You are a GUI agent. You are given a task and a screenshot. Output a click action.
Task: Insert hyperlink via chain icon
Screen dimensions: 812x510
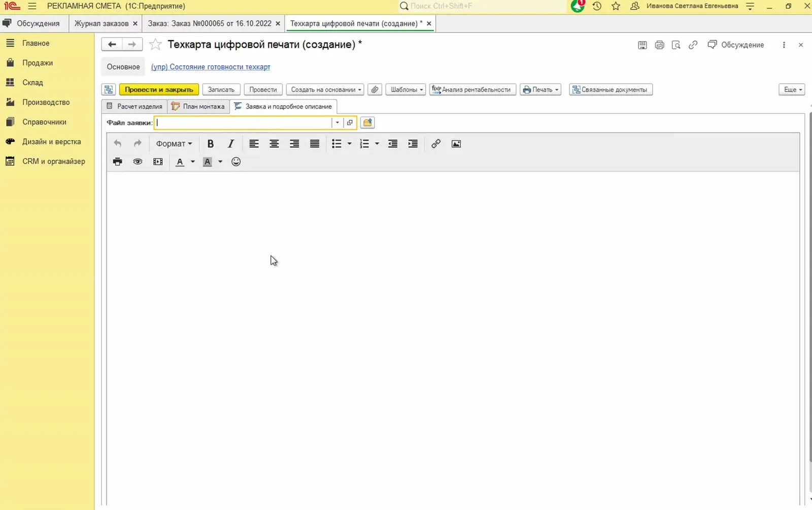435,144
